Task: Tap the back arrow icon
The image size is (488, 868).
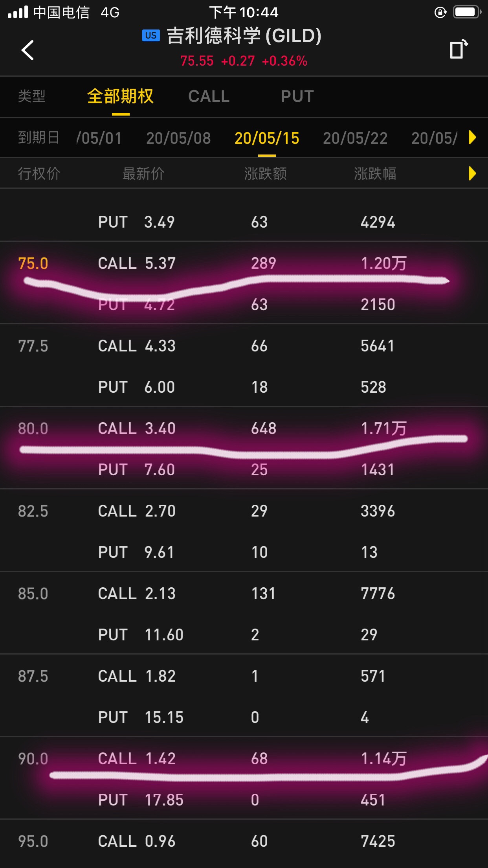Action: coord(28,50)
